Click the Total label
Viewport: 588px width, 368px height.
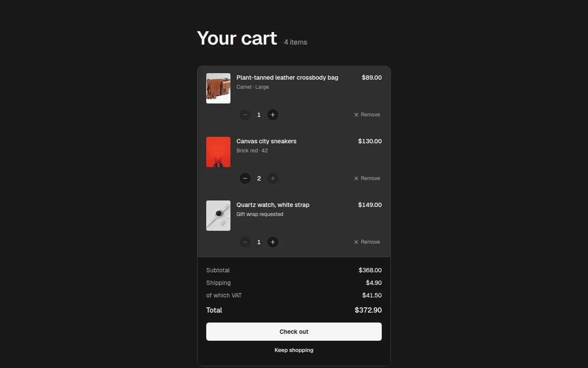pyautogui.click(x=214, y=310)
